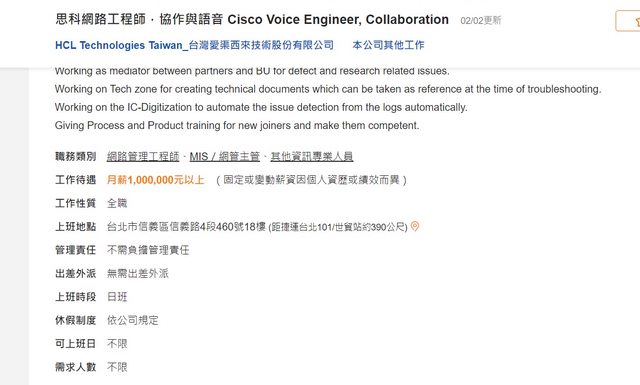
Task: Open the 網路管理工程師 job category link
Action: tap(143, 156)
